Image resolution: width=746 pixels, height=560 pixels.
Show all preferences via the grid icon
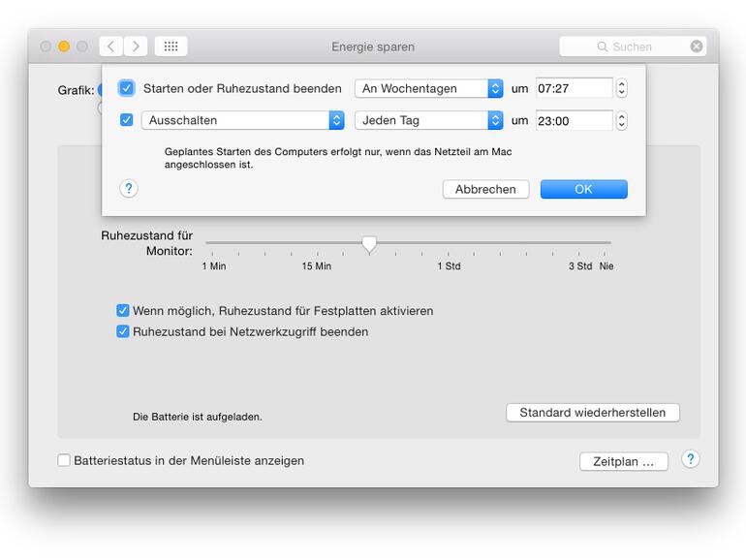[171, 47]
